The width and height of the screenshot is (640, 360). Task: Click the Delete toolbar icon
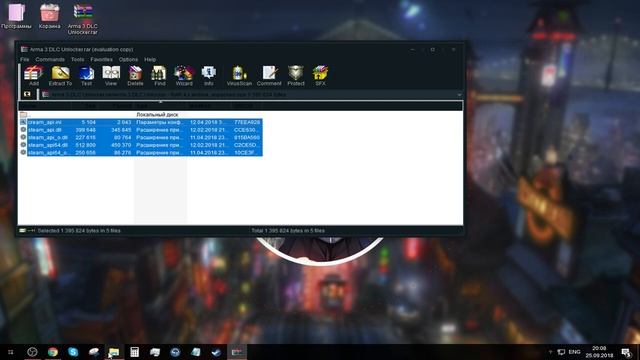tap(135, 76)
